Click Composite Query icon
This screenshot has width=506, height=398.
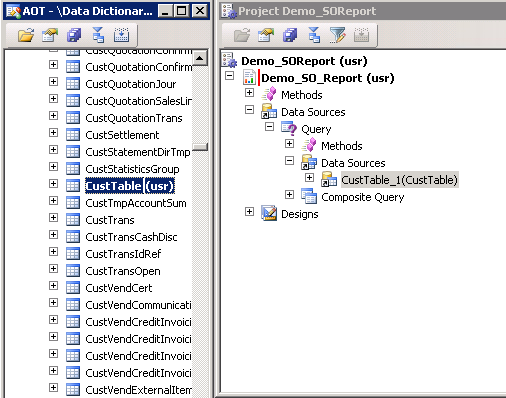(x=309, y=196)
